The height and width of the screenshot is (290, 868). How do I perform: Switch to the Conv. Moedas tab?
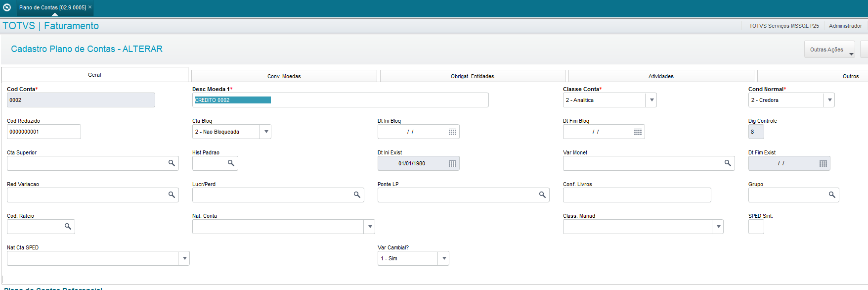284,76
